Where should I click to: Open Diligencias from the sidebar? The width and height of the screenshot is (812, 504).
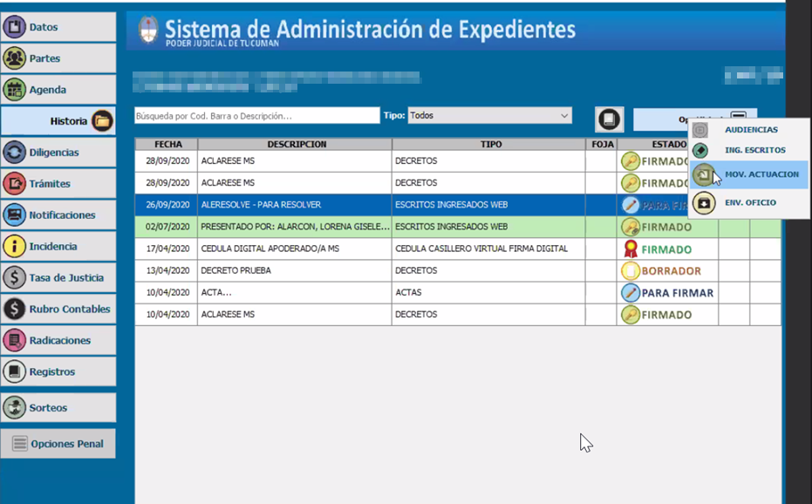click(58, 153)
